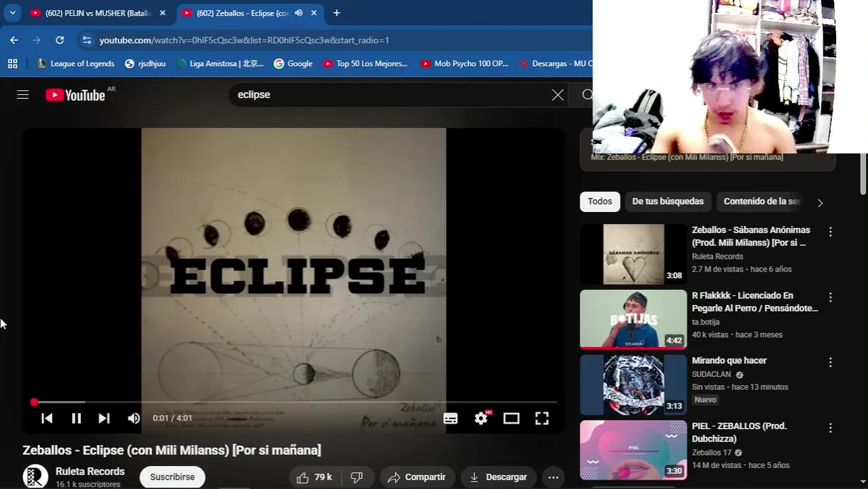Open the Mirando que hacer title
This screenshot has width=868, height=489.
[729, 361]
